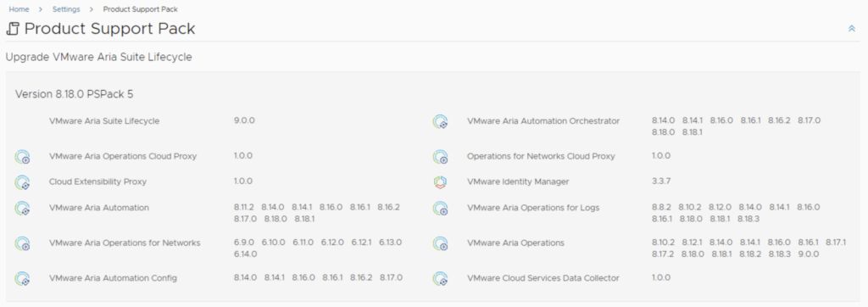This screenshot has width=868, height=307.
Task: Open Settings breadcrumb link
Action: coord(66,9)
